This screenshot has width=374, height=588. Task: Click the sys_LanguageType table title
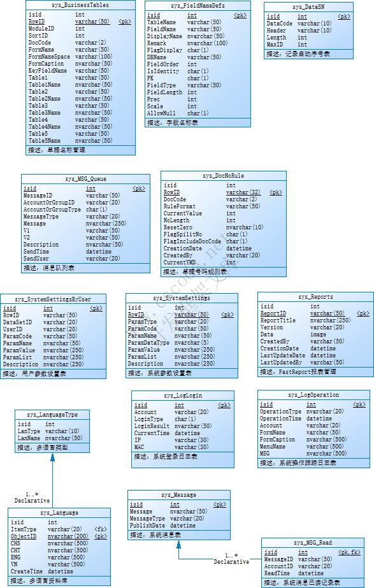click(52, 415)
